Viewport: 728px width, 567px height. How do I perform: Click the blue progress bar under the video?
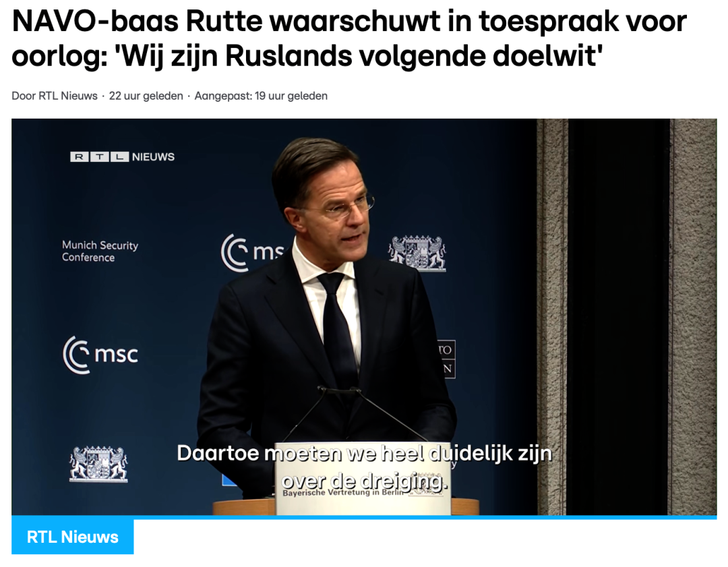(x=364, y=517)
